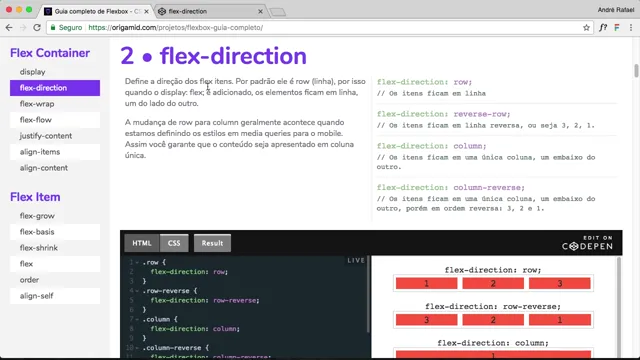Bookmark this page with the star icon
This screenshot has width=640, height=360.
(x=586, y=27)
